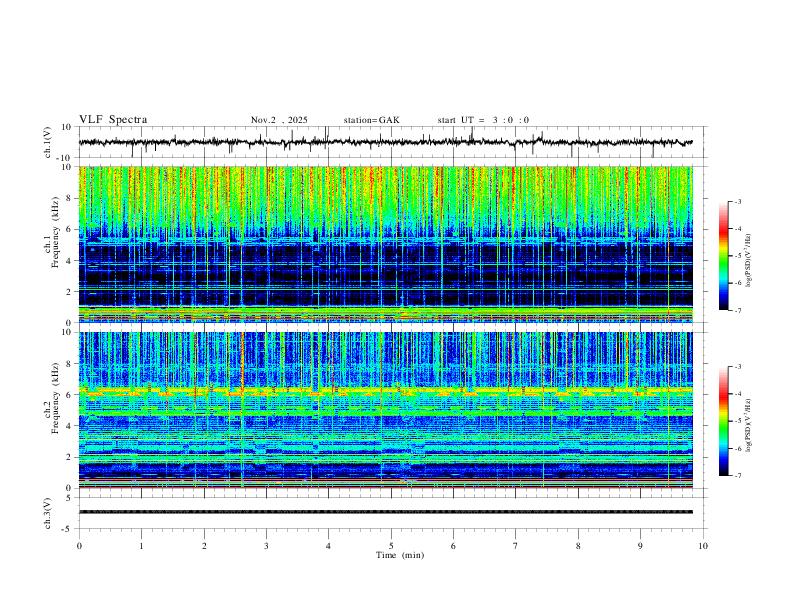Click the ch.2 colorbar "log(PSD)(V²/Hz)" label

pos(749,425)
